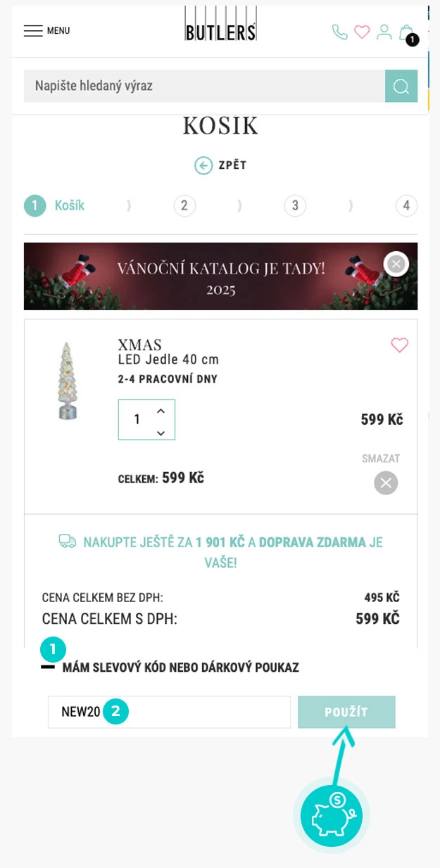Screen dimensions: 440x868
Task: Click the BUTLERS logo
Action: pyautogui.click(x=220, y=25)
